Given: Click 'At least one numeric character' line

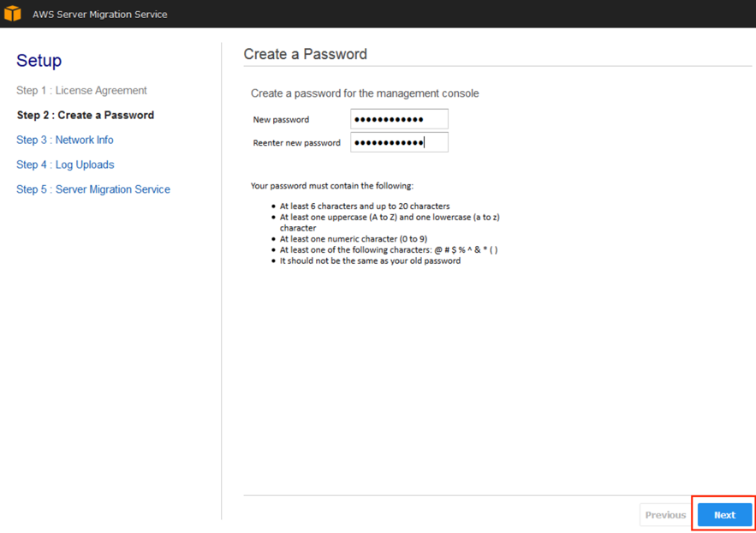Looking at the screenshot, I should click(354, 239).
